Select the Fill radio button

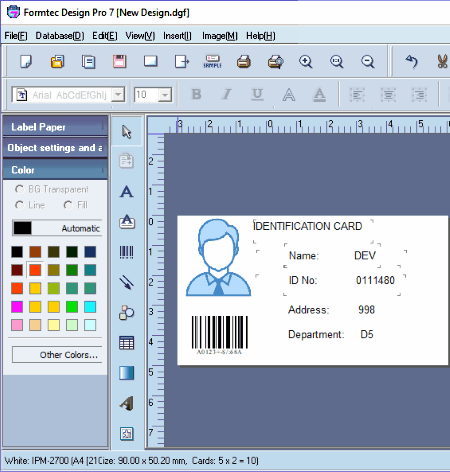(x=68, y=205)
